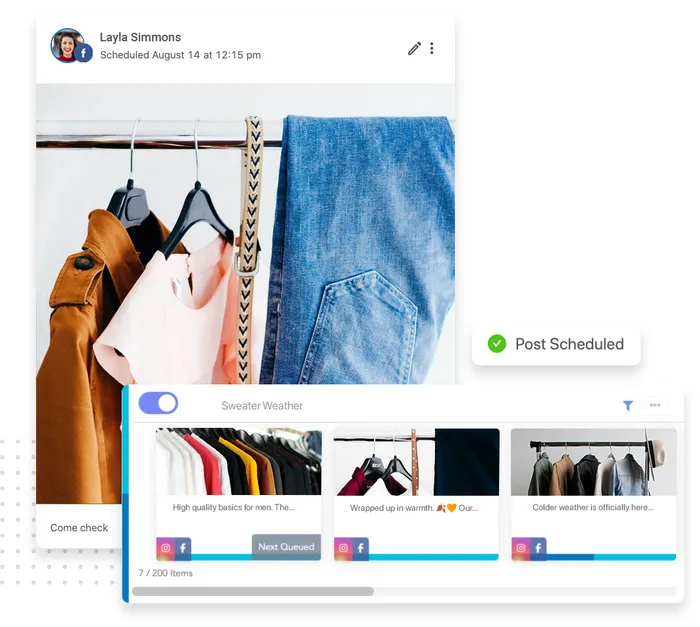Open the colorful shirts rack thumbnail
700x627 pixels.
tap(238, 462)
